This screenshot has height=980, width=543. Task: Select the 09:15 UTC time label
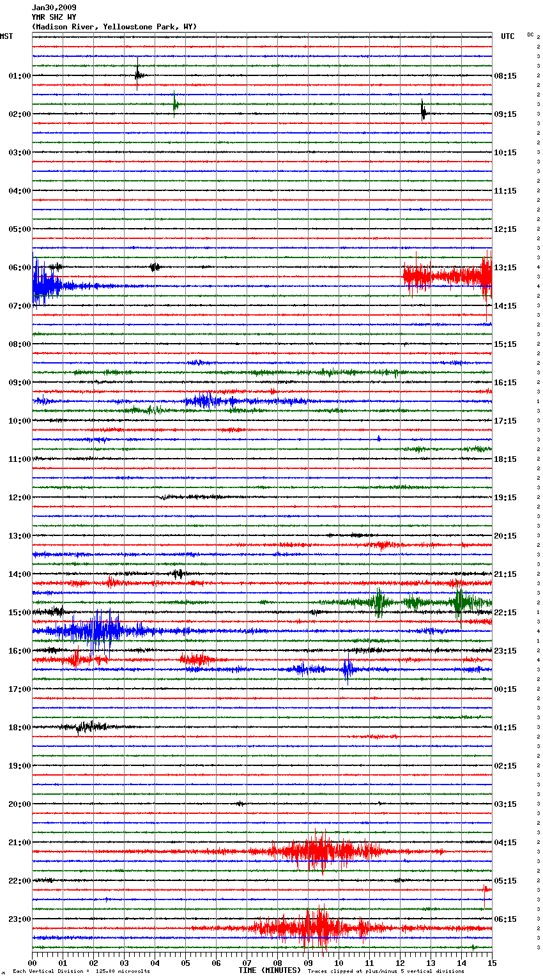click(x=505, y=114)
